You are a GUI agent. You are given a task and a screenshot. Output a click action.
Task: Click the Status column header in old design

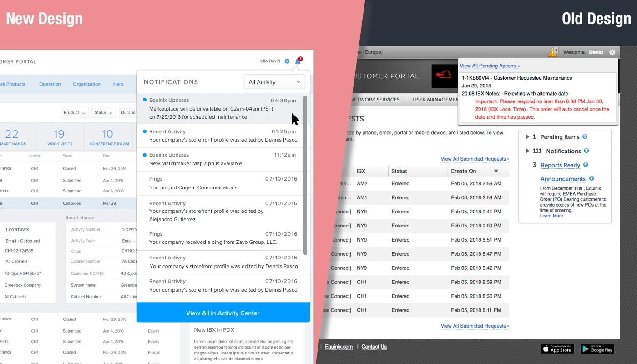(x=399, y=171)
